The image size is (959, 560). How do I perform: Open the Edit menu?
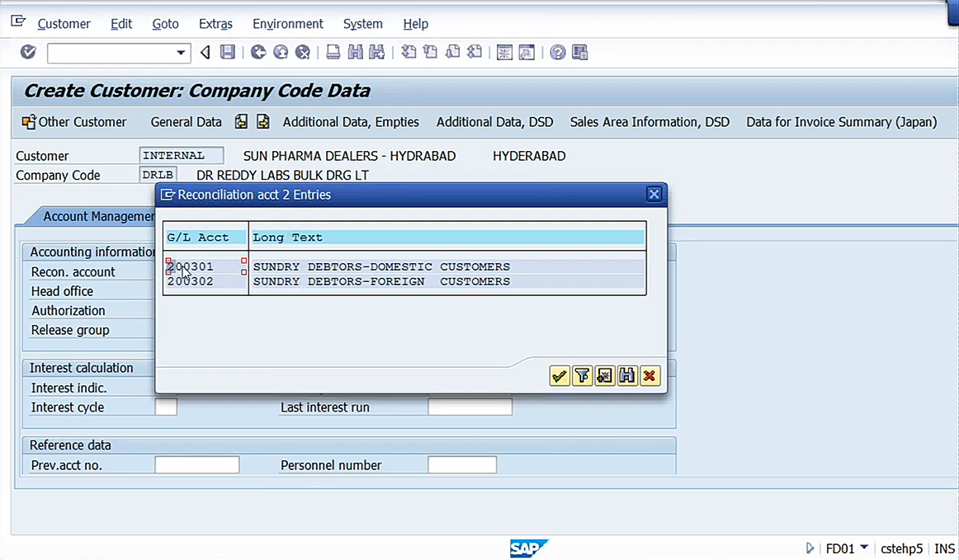click(x=121, y=24)
